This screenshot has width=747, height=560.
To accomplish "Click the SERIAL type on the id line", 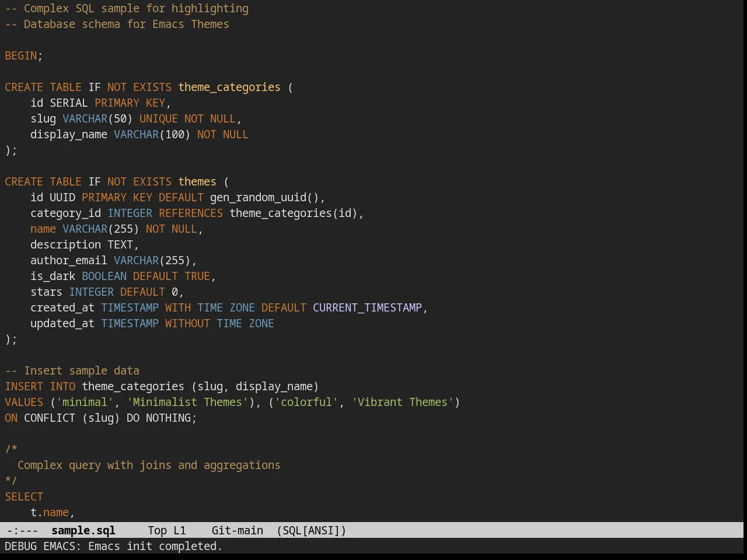I will 69,103.
